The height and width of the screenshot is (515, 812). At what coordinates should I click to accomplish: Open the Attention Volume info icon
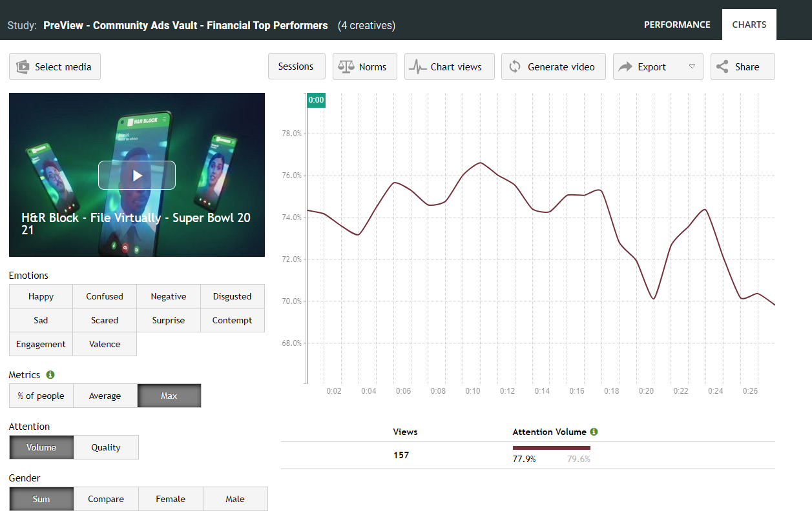(594, 432)
